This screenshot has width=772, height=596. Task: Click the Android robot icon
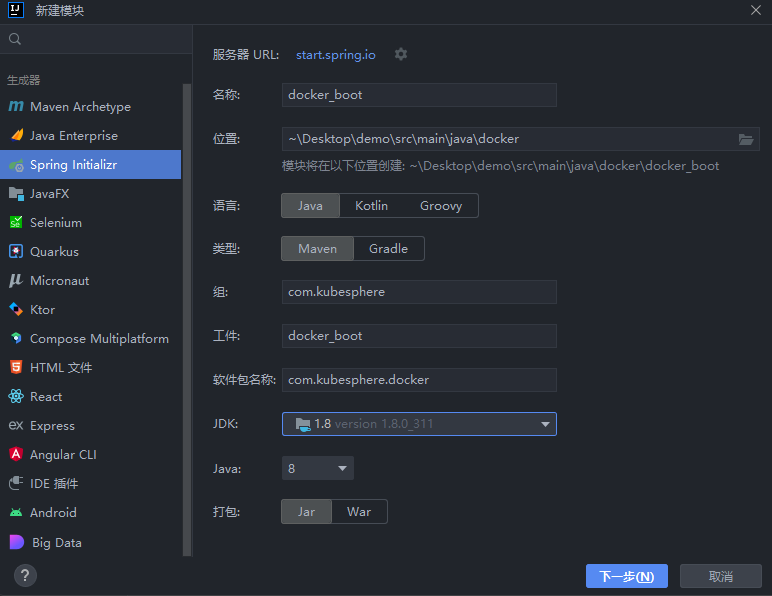pyautogui.click(x=16, y=512)
